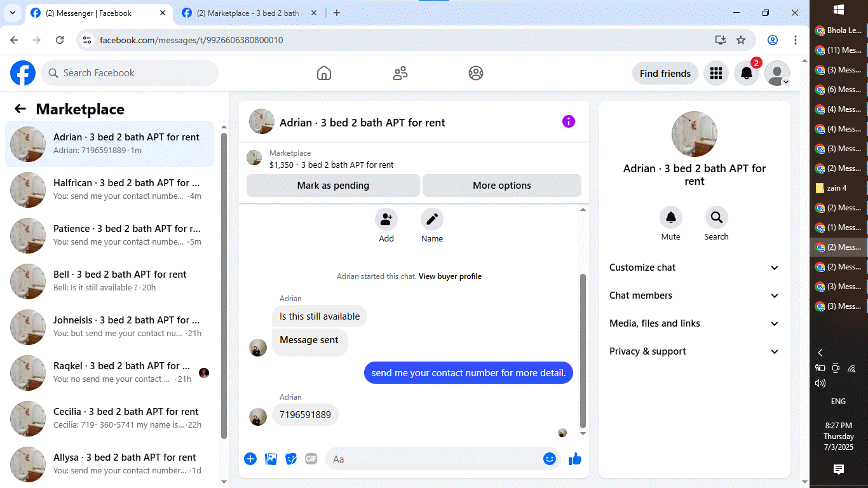
Task: Open the Facebook menu grid icon
Action: click(716, 73)
